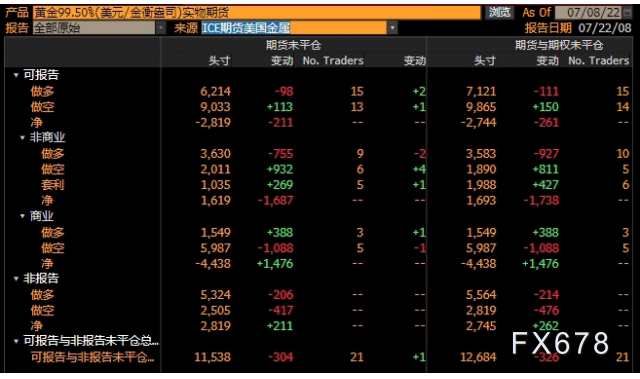640x379 pixels.
Task: Select the 产品 input field with 黄金99.50%
Action: (257, 12)
